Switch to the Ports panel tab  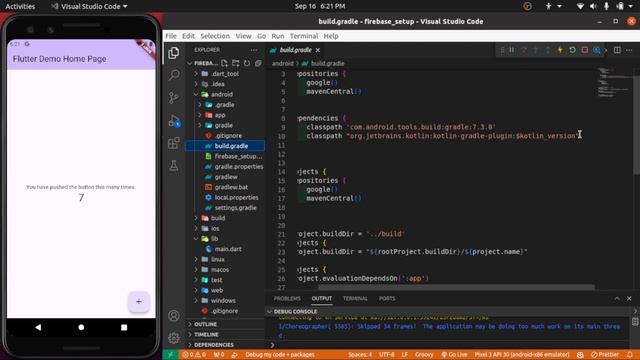tap(387, 298)
